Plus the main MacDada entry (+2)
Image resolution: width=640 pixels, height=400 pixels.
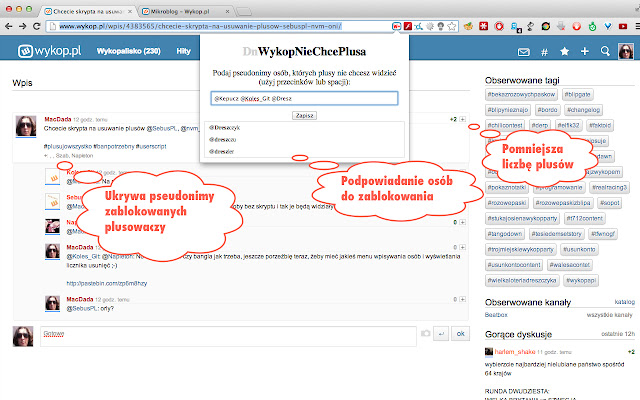pos(462,119)
